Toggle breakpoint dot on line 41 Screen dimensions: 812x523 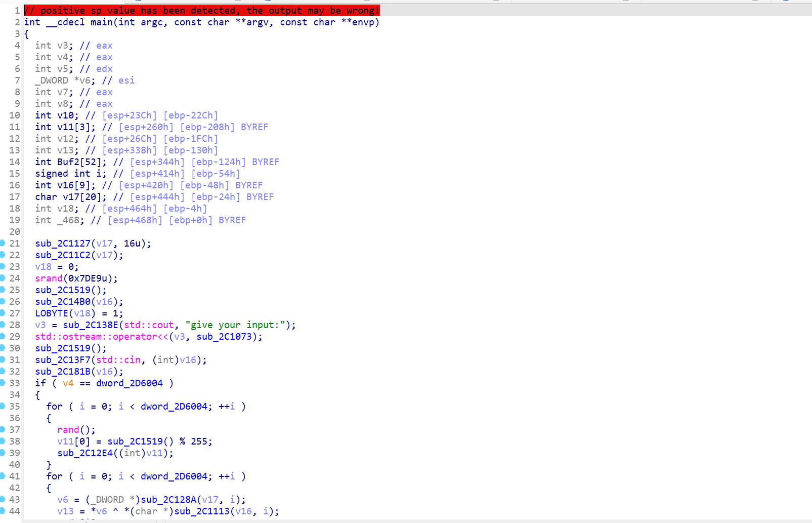pos(3,476)
